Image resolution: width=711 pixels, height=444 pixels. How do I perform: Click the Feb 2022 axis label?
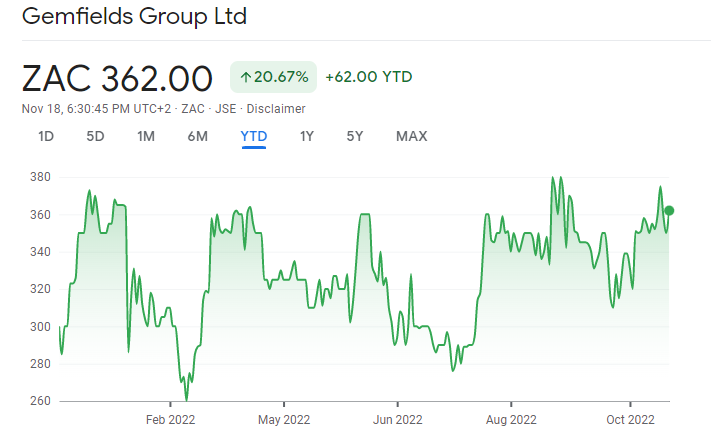(170, 420)
